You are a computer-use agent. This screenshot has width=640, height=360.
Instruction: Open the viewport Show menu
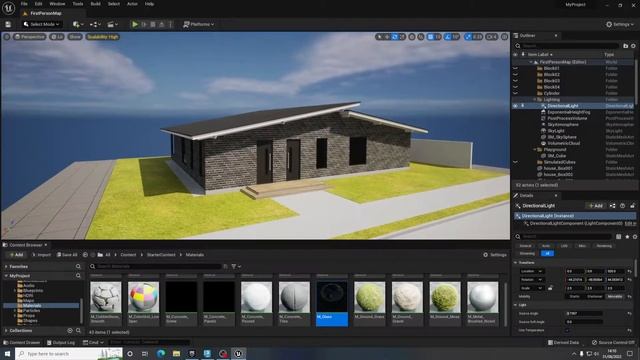click(x=75, y=37)
